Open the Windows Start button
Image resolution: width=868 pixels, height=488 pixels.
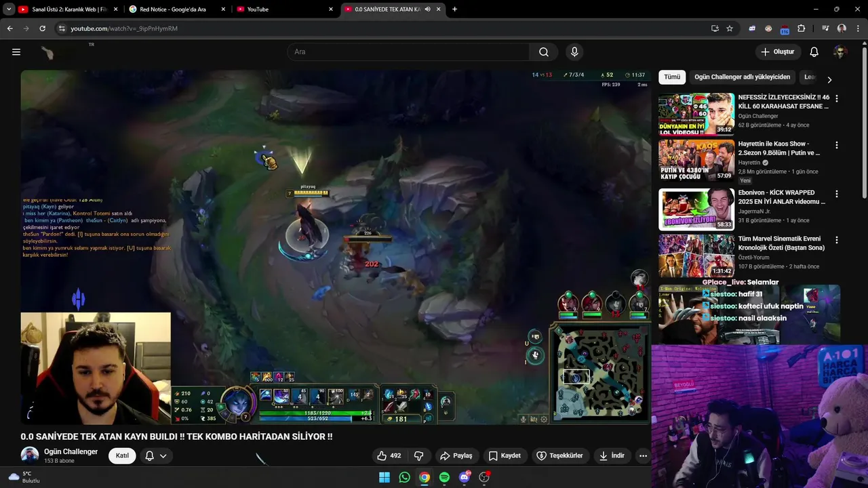point(384,477)
